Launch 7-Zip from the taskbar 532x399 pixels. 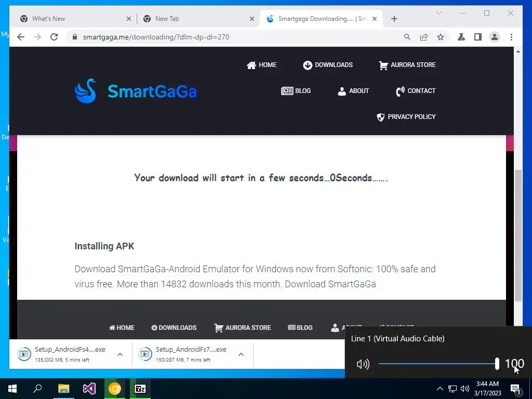tap(140, 389)
